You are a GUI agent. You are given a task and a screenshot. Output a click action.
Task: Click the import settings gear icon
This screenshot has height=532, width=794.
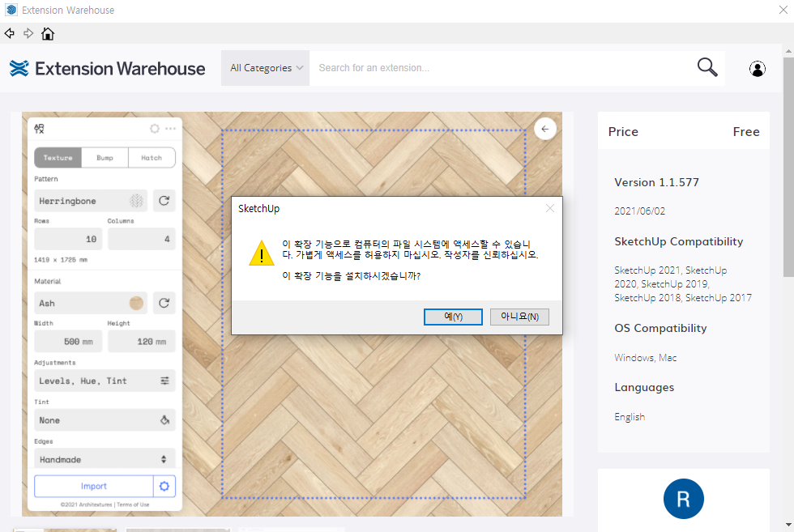164,486
